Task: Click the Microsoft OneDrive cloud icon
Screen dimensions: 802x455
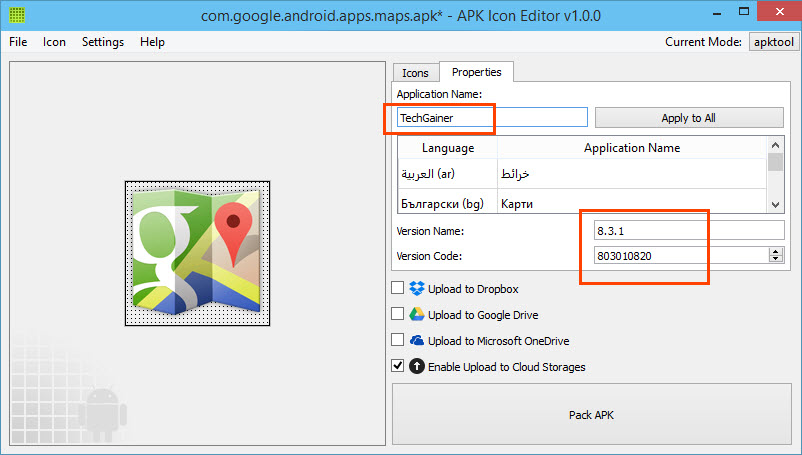Action: point(417,340)
